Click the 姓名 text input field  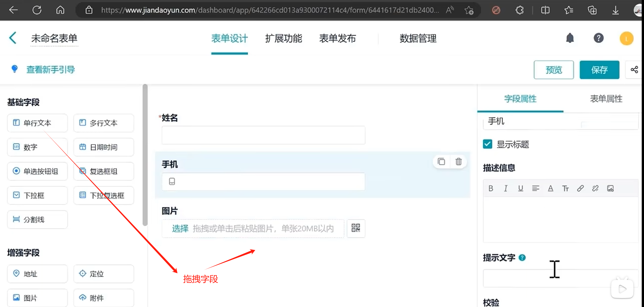(263, 135)
